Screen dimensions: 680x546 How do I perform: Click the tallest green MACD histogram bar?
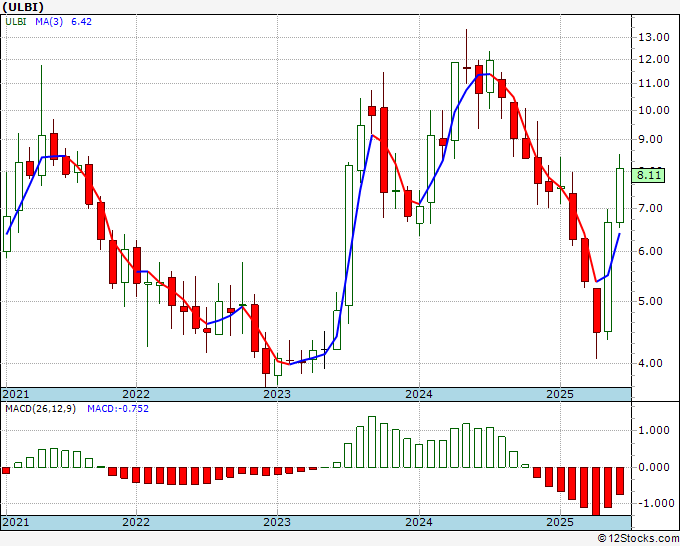pos(372,442)
